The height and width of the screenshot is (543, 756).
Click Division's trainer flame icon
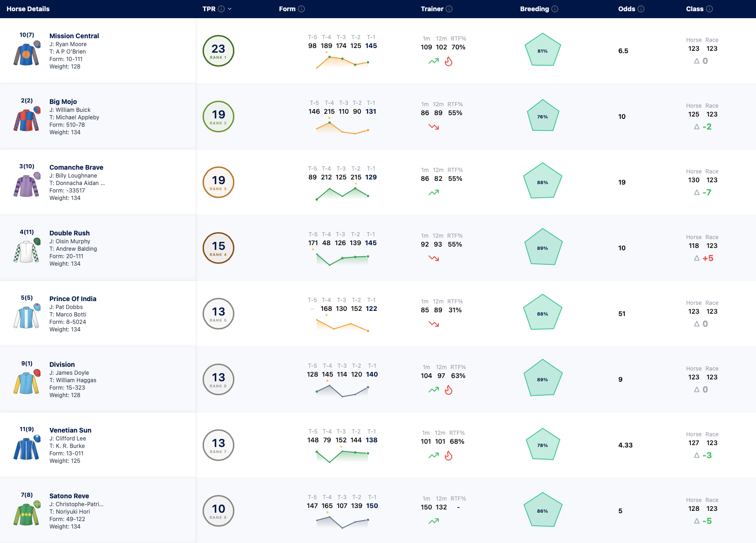pos(449,390)
